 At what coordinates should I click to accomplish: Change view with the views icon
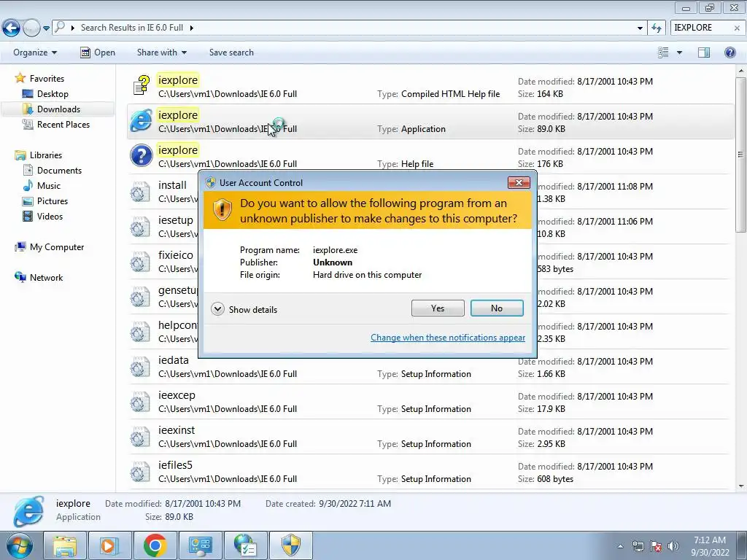pos(663,52)
